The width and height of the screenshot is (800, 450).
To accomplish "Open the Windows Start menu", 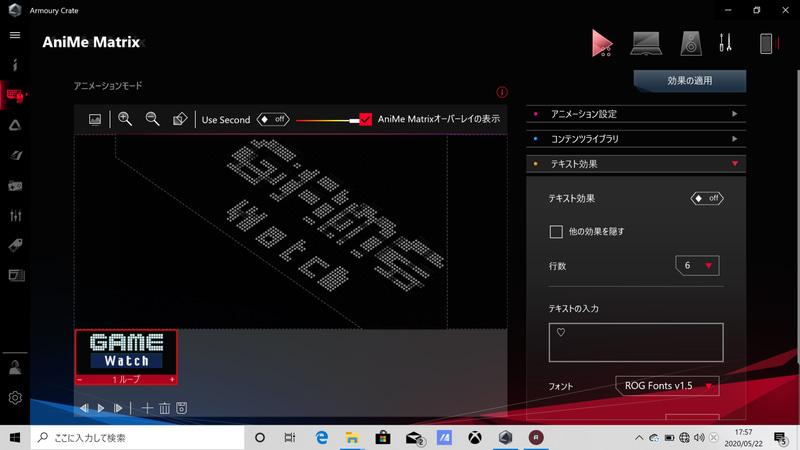I will pos(15,437).
